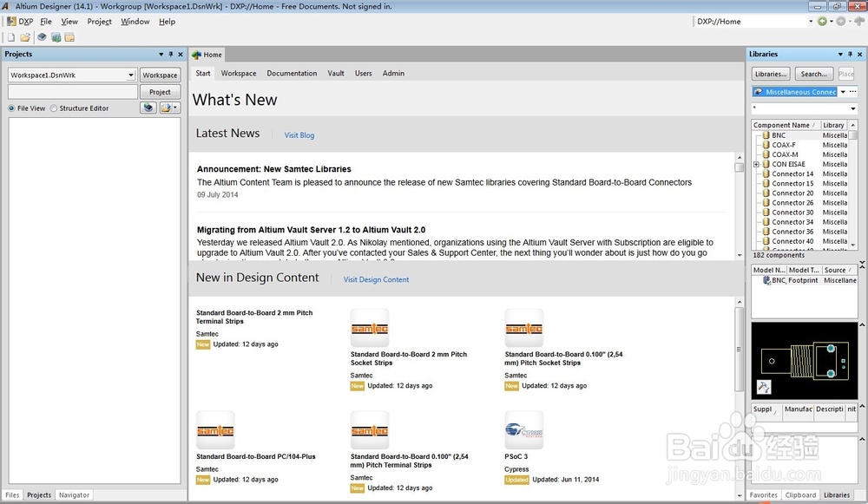Click the folder options icon in Projects panel
This screenshot has width=868, height=504.
[166, 108]
